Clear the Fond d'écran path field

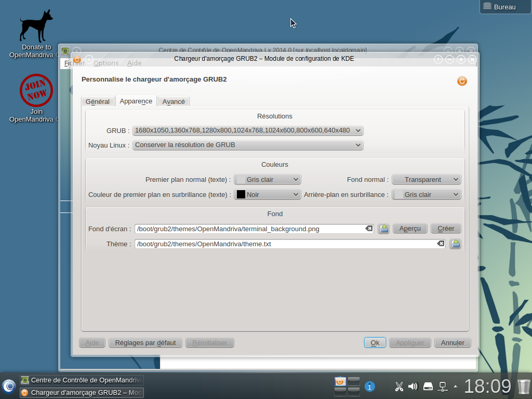point(369,229)
